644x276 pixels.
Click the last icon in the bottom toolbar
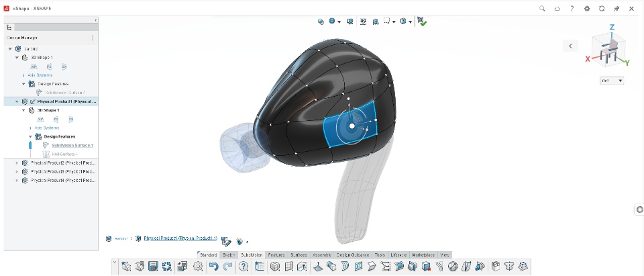coord(523,267)
